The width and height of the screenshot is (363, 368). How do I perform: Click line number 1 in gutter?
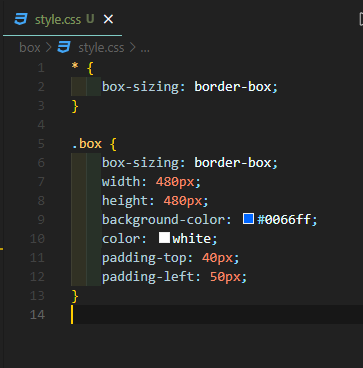(41, 68)
